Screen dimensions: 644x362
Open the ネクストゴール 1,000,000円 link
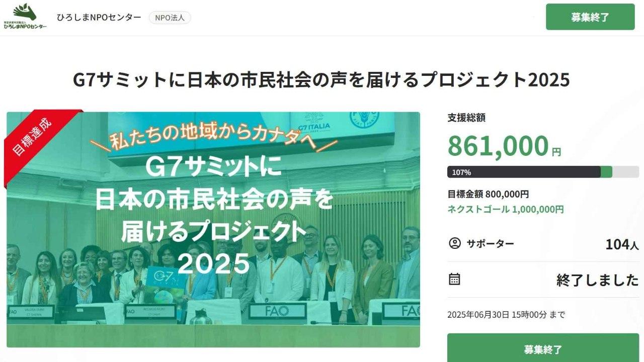click(x=505, y=209)
